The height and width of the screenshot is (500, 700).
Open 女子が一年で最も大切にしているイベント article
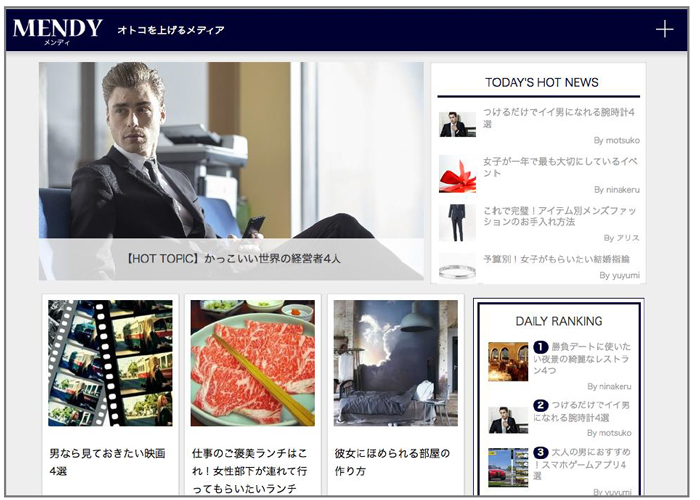coord(560,167)
